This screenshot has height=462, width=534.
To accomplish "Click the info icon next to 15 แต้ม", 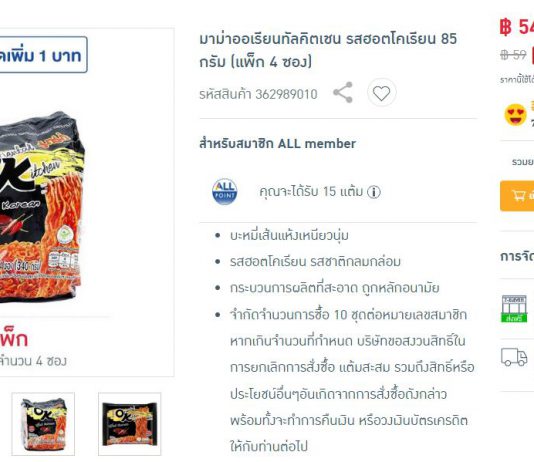I will (x=374, y=192).
